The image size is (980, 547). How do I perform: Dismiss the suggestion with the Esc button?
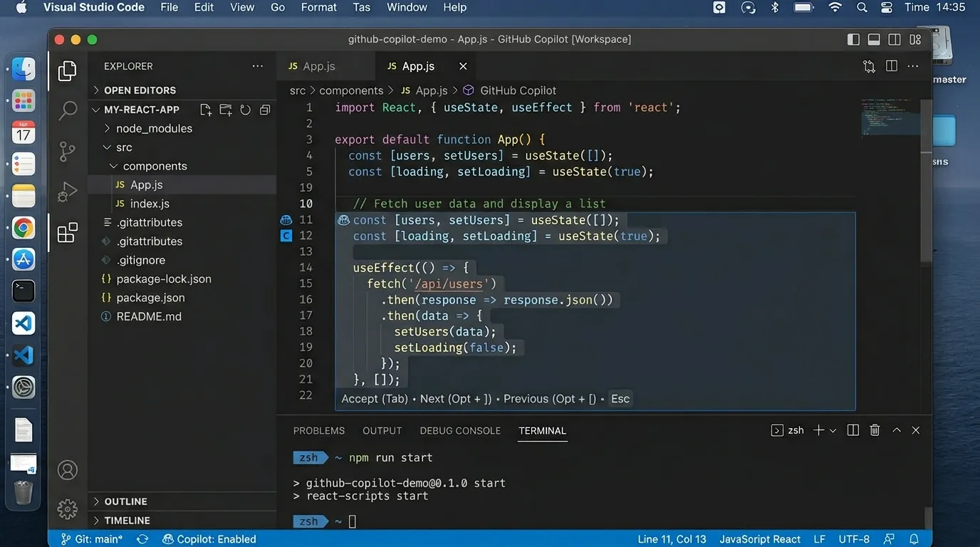(620, 399)
